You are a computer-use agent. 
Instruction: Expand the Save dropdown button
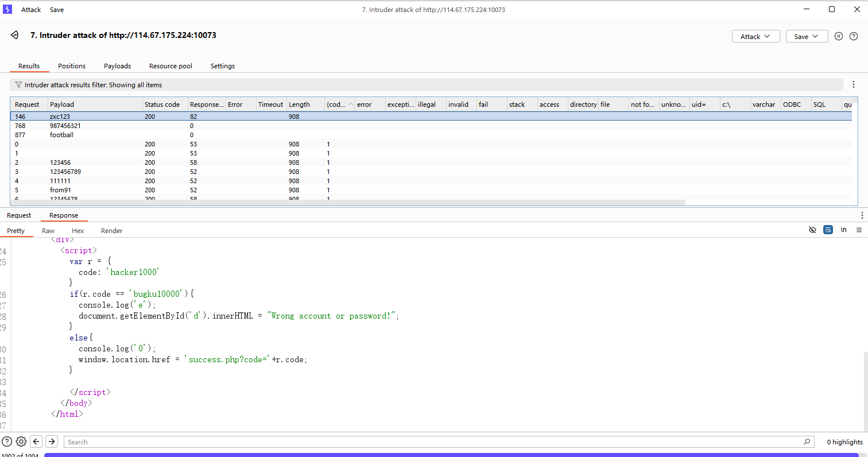tap(807, 36)
